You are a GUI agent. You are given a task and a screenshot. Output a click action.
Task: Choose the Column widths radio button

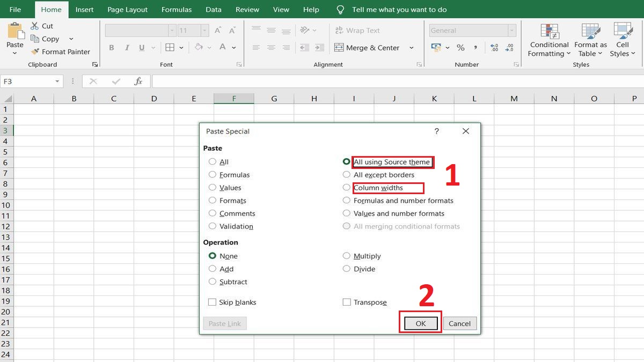point(346,187)
